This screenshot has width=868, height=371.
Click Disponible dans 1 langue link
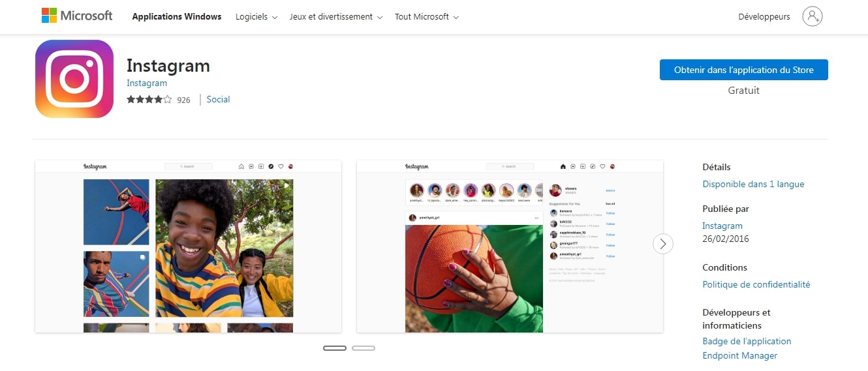point(753,184)
